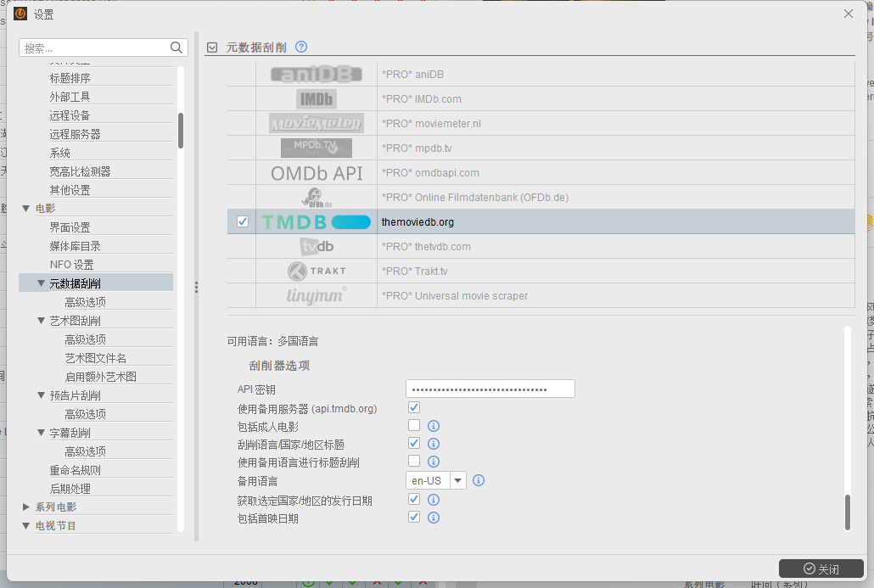Select the IMDb scraper icon

315,98
